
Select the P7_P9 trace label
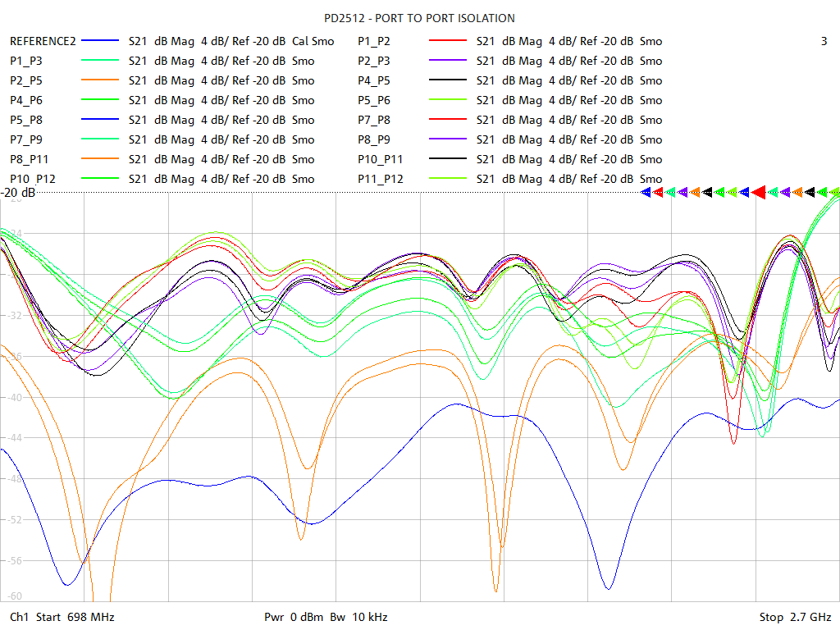click(x=25, y=139)
